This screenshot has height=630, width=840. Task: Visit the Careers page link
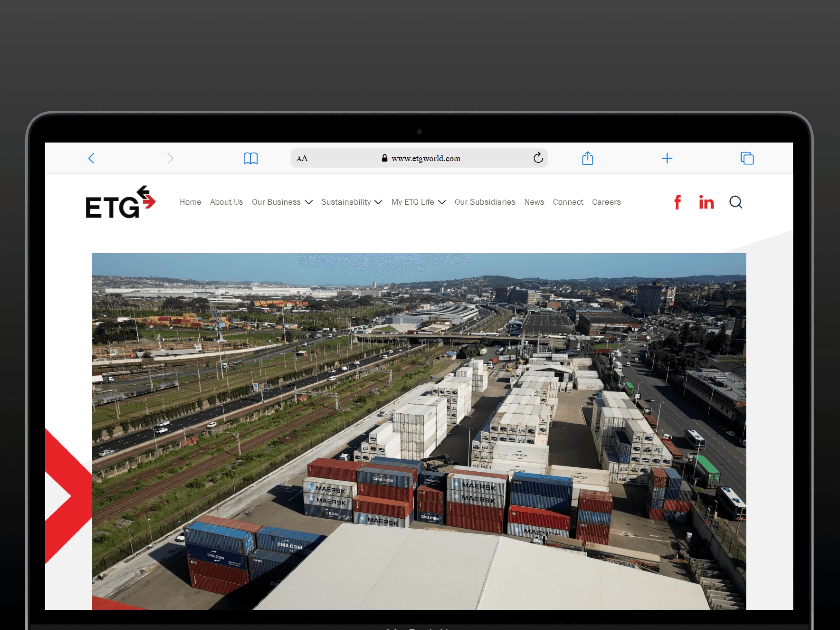pos(606,202)
